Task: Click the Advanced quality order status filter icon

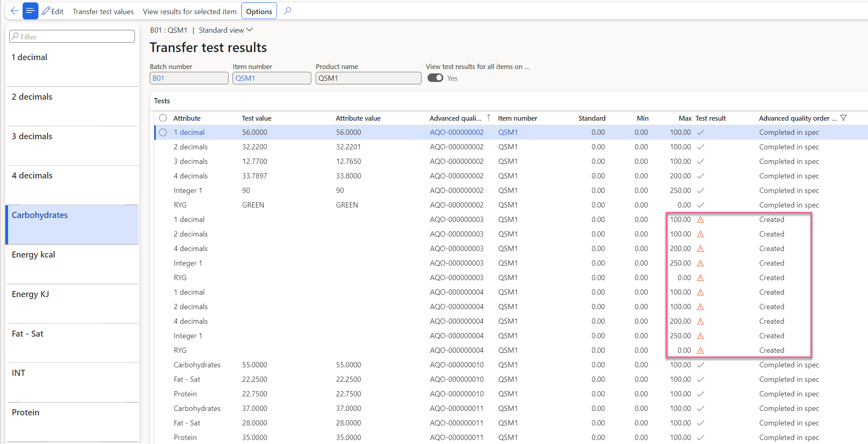Action: (x=843, y=118)
